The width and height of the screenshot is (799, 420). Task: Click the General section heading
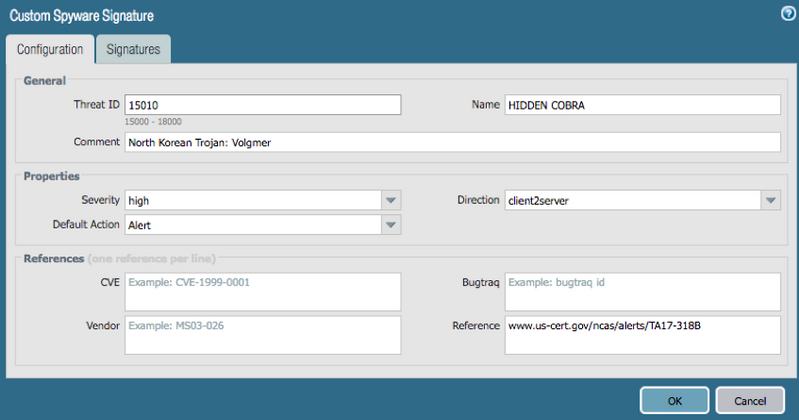point(45,81)
